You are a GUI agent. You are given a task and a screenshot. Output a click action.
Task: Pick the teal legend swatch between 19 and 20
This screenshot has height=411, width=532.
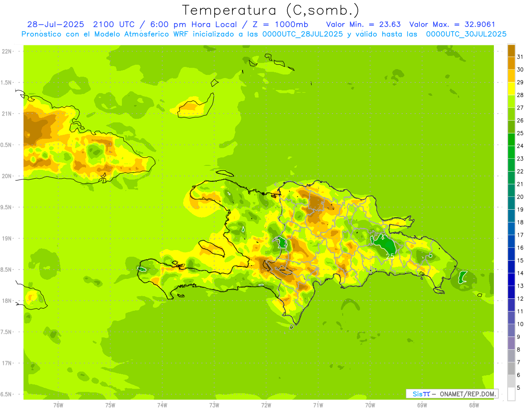click(511, 203)
